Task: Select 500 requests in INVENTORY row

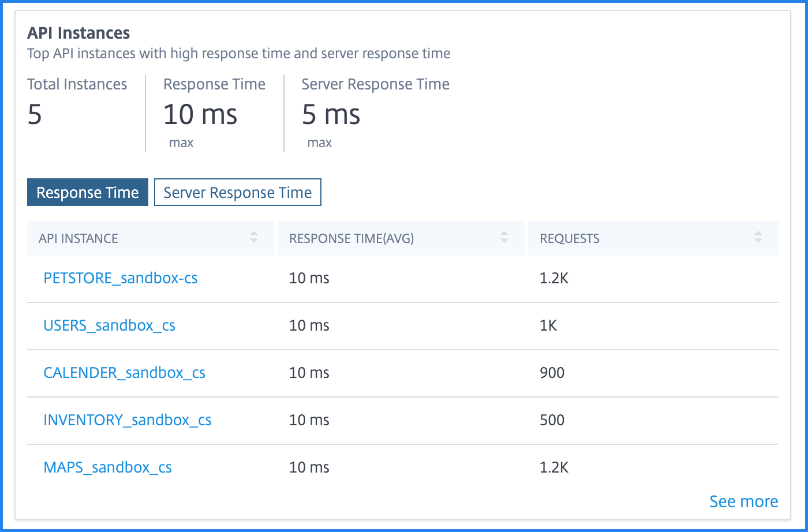Action: 552,420
